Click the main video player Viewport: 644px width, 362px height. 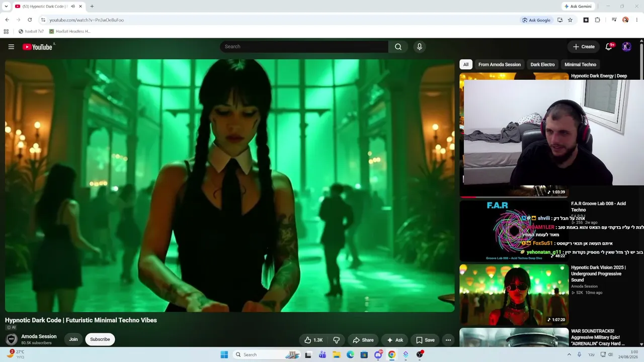230,186
